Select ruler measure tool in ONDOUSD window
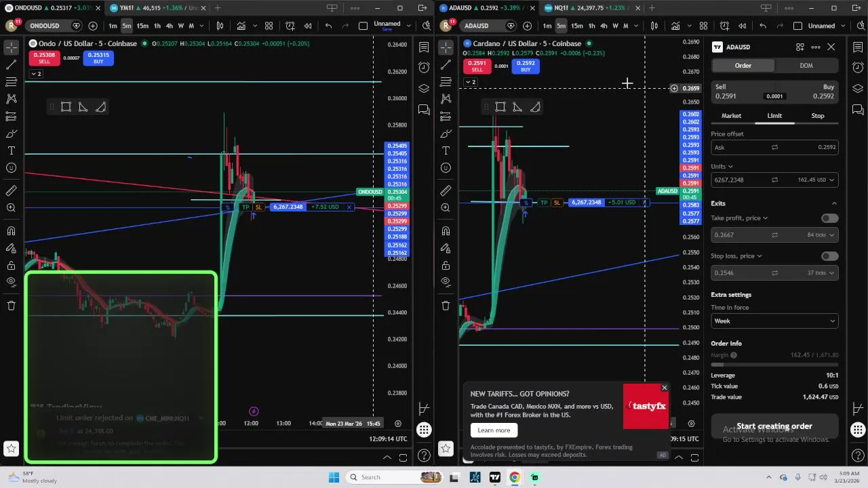The width and height of the screenshot is (868, 488). (x=11, y=190)
